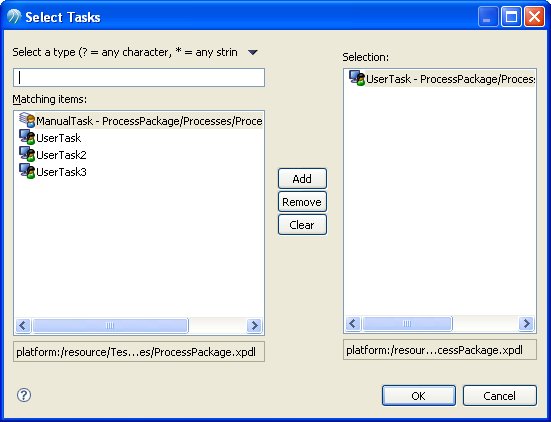This screenshot has height=422, width=551.
Task: Open the type filter dropdown arrow
Action: click(x=253, y=52)
